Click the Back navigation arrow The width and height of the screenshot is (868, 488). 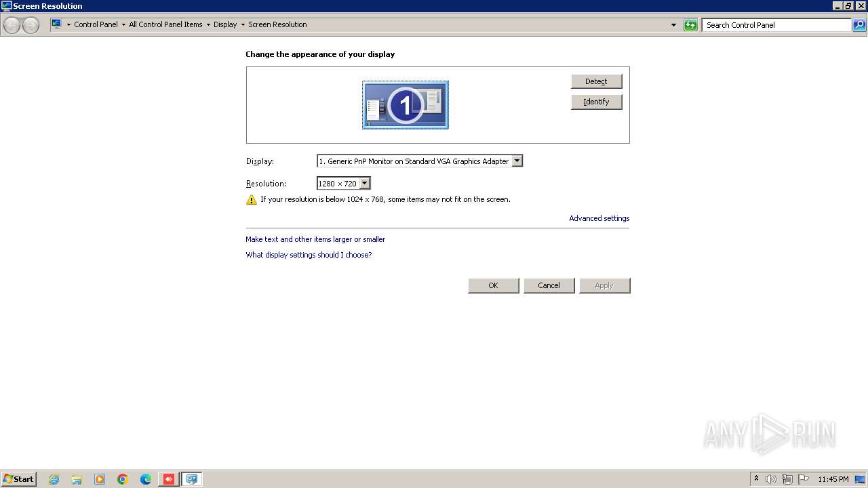pyautogui.click(x=12, y=25)
